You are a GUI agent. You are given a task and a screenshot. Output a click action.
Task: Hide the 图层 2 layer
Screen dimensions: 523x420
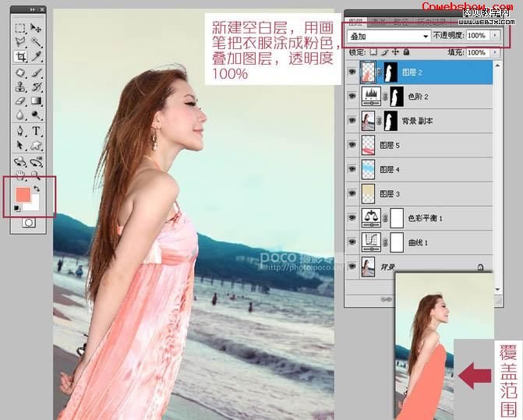352,72
